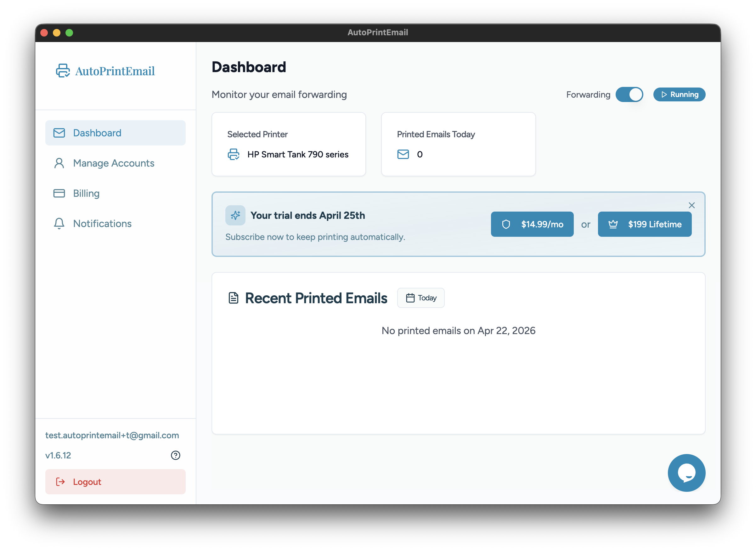
Task: Click the account email address text
Action: [x=112, y=435]
